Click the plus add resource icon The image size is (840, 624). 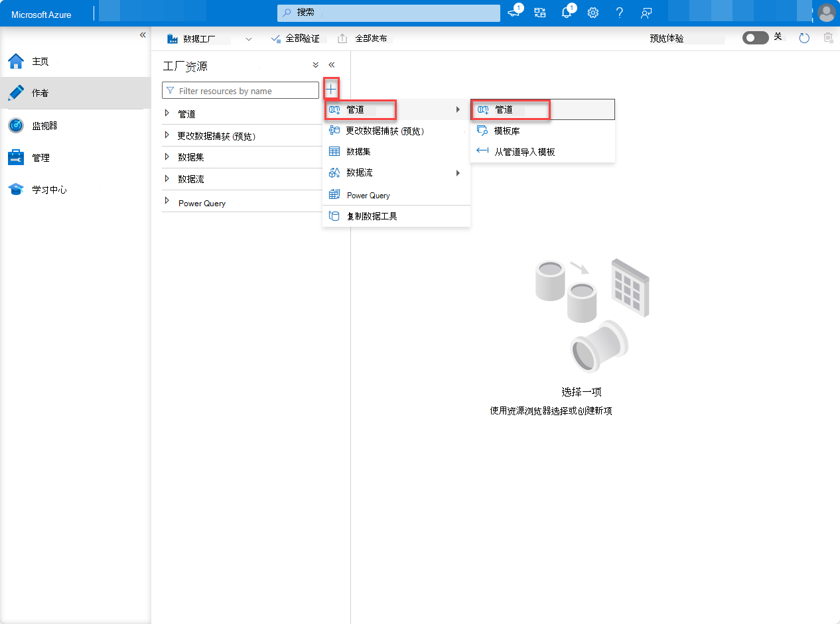tap(331, 88)
